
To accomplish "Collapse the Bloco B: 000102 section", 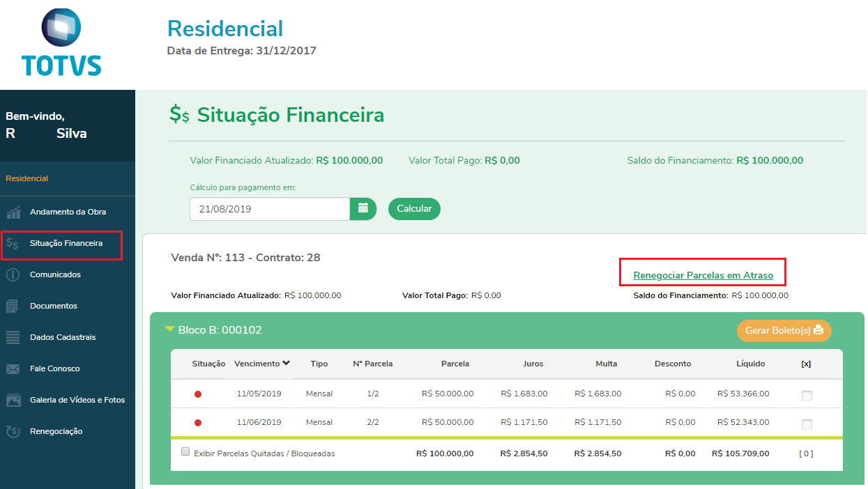I will [169, 329].
